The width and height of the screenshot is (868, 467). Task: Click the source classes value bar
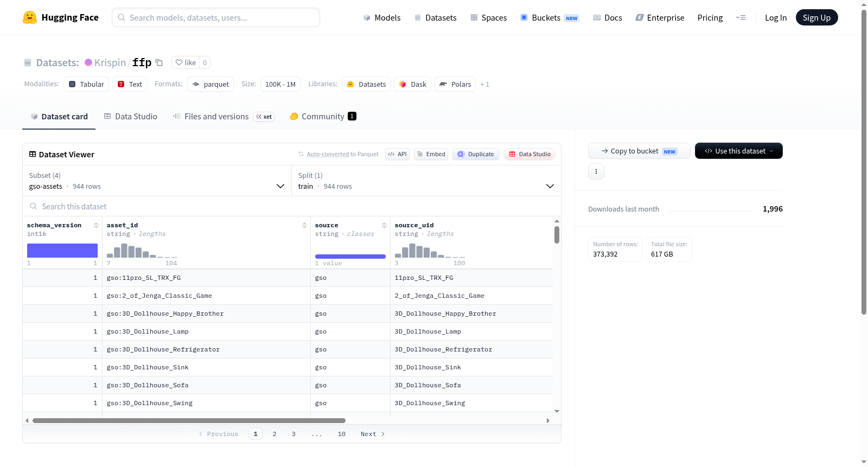(350, 256)
